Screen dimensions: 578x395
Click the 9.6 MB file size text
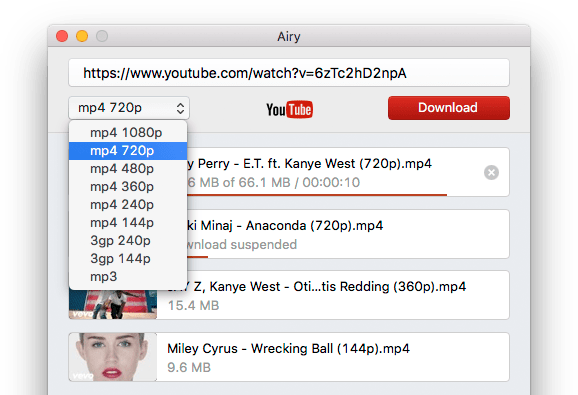[x=189, y=367]
